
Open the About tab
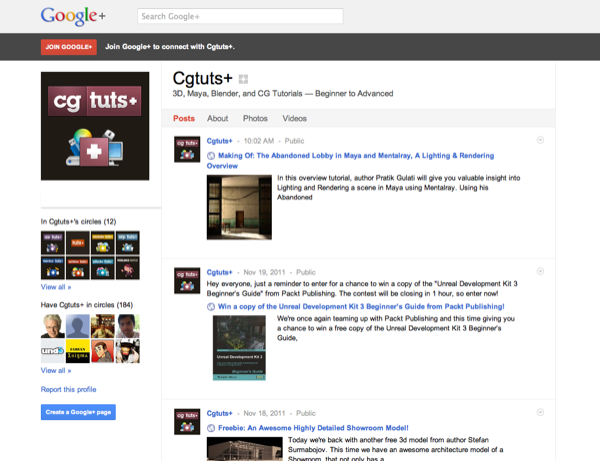[217, 119]
